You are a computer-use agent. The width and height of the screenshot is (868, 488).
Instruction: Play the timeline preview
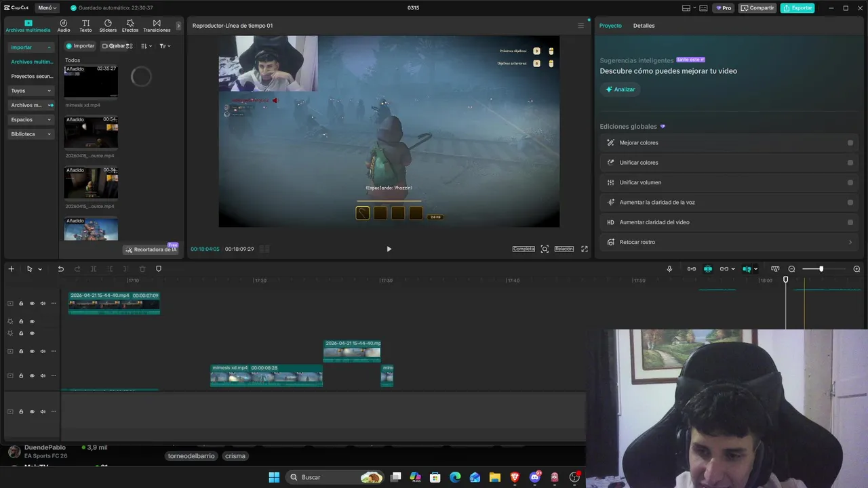(x=389, y=249)
